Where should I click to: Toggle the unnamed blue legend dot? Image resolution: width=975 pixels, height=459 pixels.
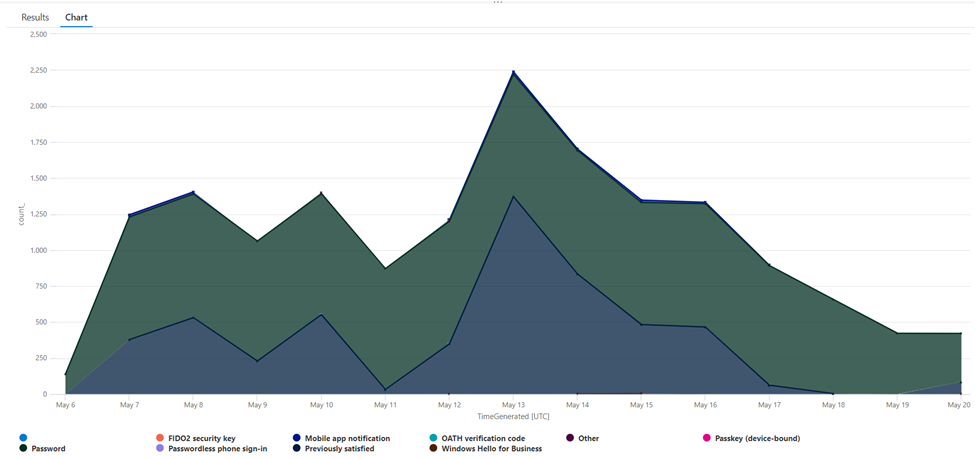(x=23, y=438)
